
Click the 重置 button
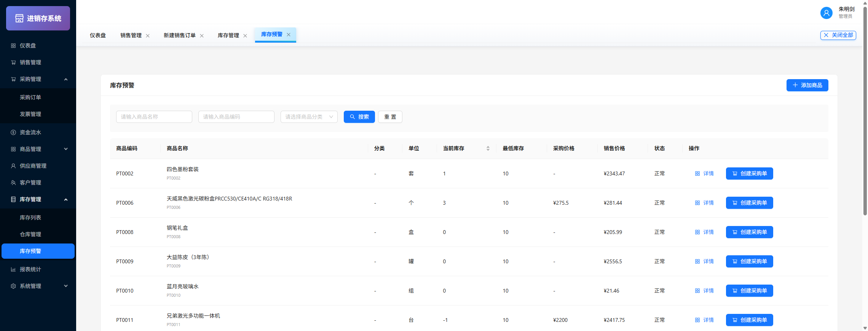(390, 117)
